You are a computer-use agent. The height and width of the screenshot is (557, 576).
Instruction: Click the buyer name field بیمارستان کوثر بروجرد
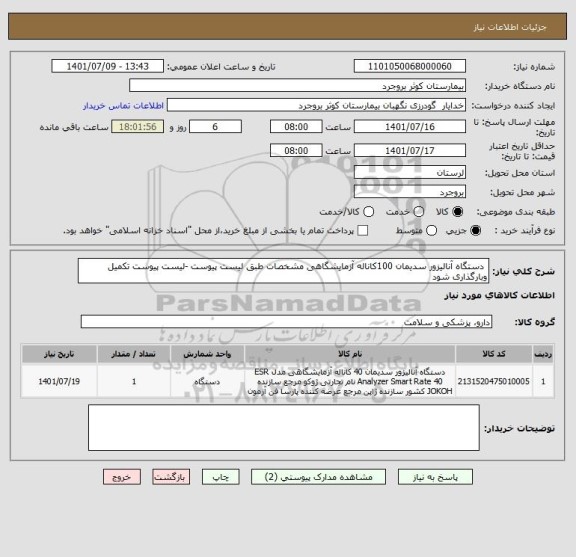298,86
